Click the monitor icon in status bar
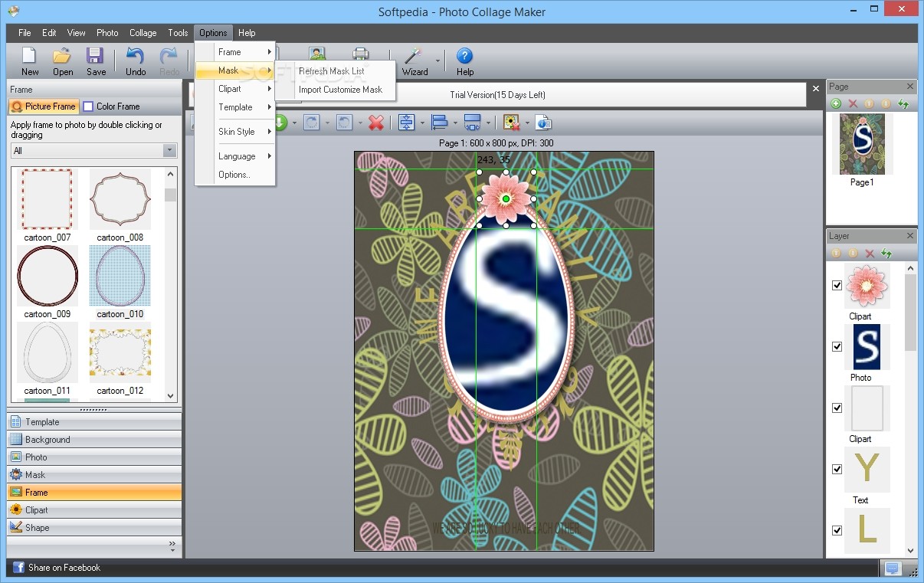This screenshot has width=924, height=583. point(892,568)
